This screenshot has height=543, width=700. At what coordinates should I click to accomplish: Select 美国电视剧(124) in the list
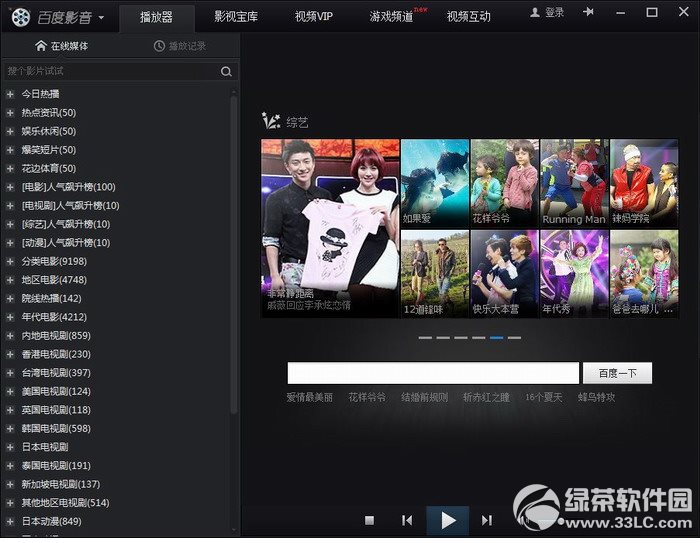(56, 391)
